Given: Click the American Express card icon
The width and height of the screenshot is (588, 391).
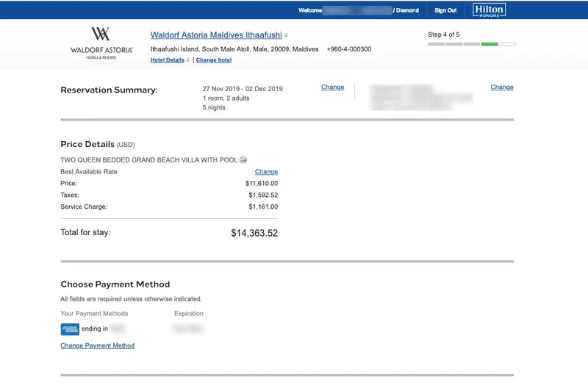Looking at the screenshot, I should tap(70, 329).
